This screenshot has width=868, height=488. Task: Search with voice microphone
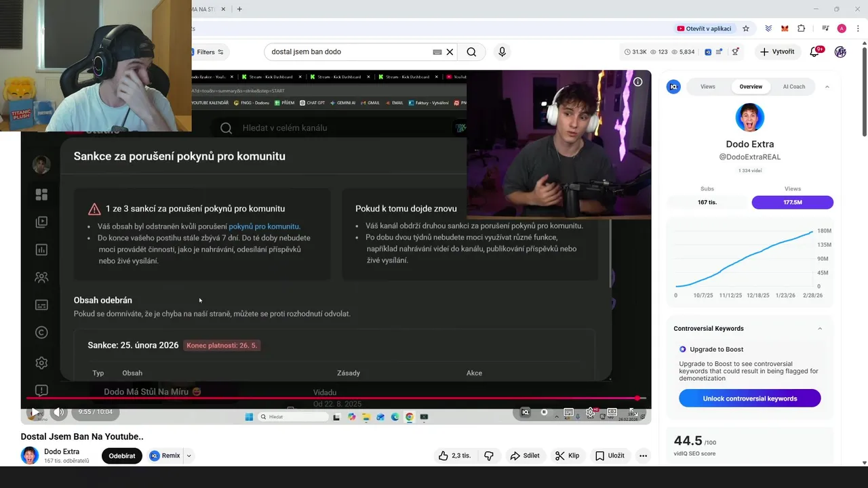[502, 52]
